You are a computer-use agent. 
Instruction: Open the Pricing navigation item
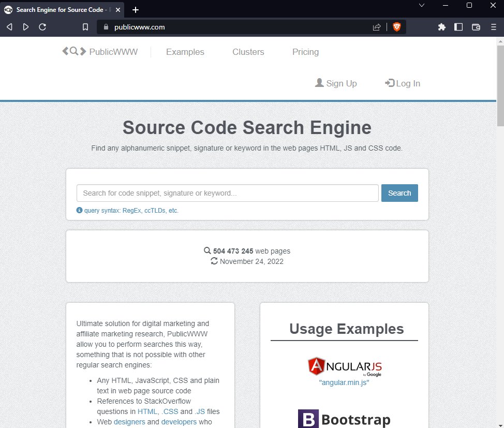click(305, 52)
